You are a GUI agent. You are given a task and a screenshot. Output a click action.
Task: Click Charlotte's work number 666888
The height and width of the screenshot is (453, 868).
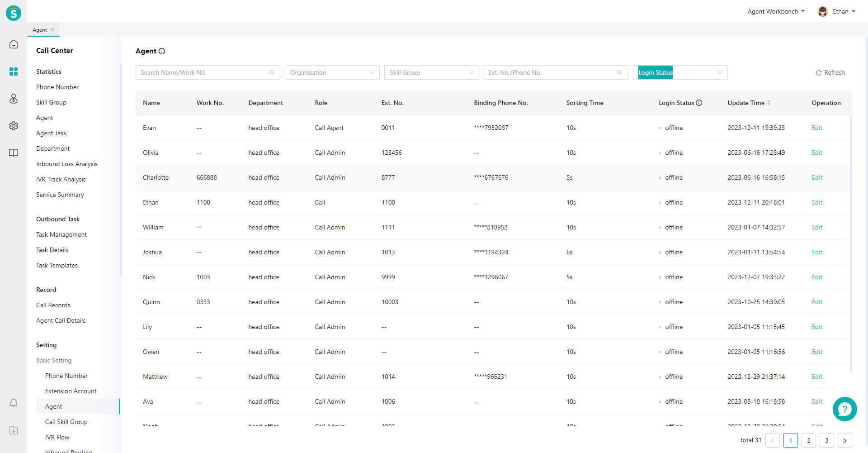[207, 177]
